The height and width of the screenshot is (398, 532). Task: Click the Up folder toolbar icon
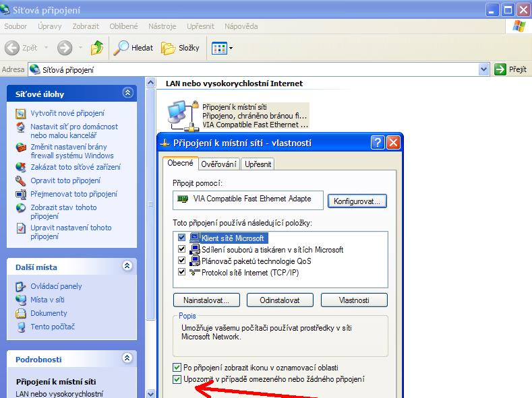(x=97, y=48)
